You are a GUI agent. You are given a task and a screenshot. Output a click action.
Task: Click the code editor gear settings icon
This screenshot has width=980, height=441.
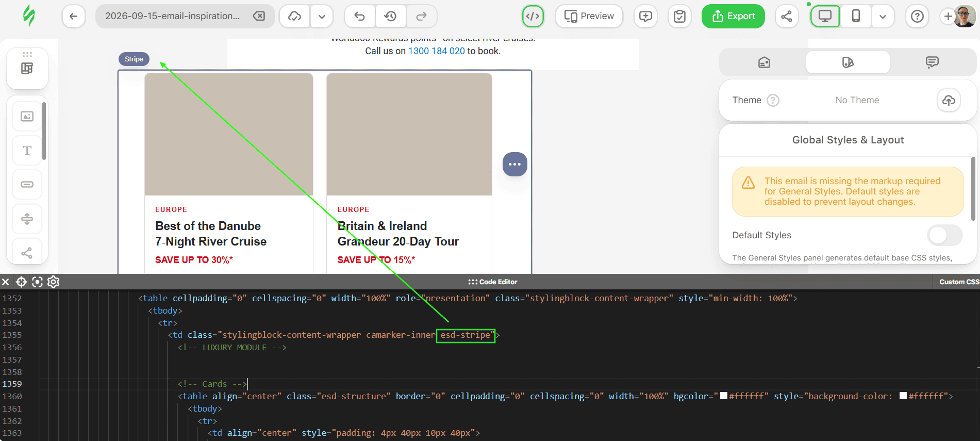54,282
